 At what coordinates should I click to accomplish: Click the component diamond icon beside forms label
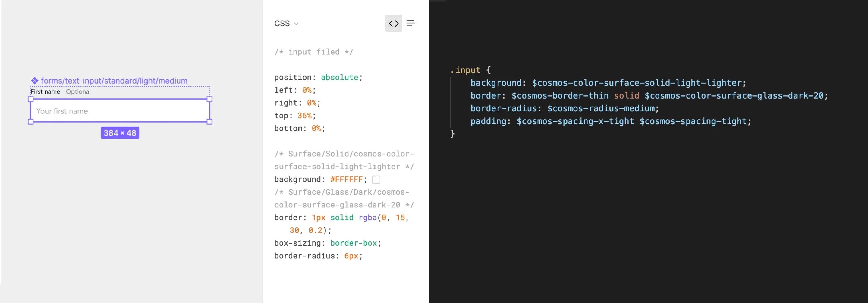coord(35,81)
